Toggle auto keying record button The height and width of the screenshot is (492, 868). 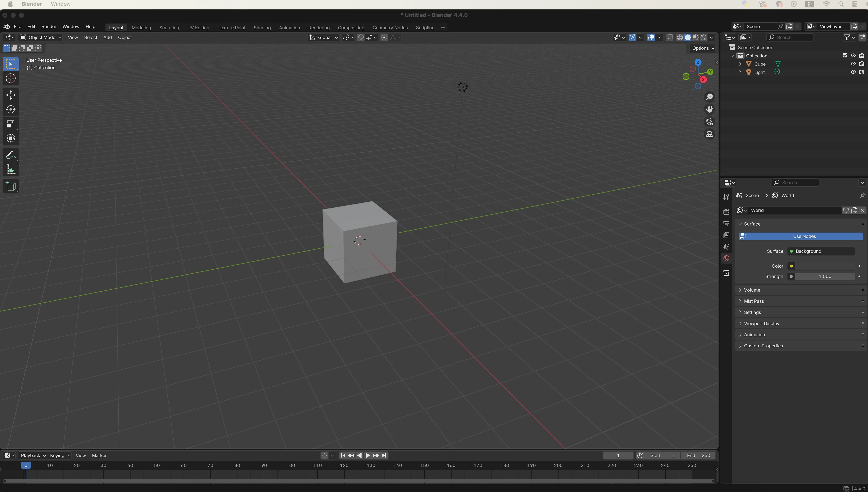tap(325, 455)
